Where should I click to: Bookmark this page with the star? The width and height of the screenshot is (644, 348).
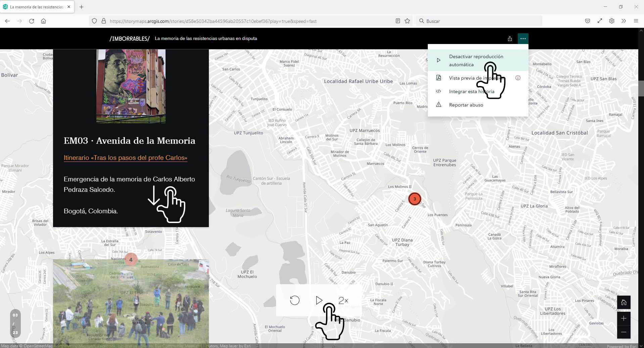coord(407,21)
